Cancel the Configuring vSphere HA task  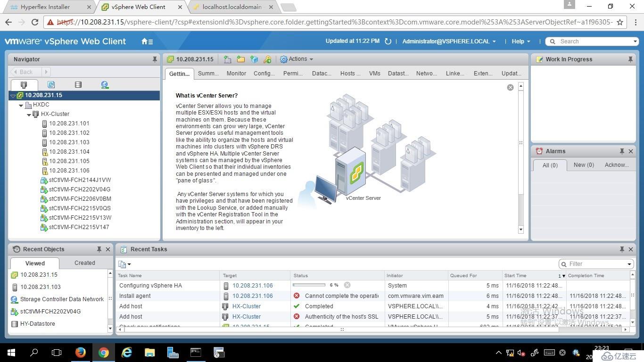point(347,285)
